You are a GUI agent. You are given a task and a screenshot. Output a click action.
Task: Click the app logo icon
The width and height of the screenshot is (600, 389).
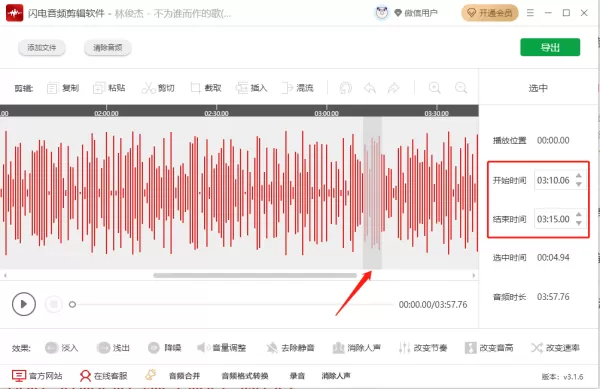click(15, 13)
